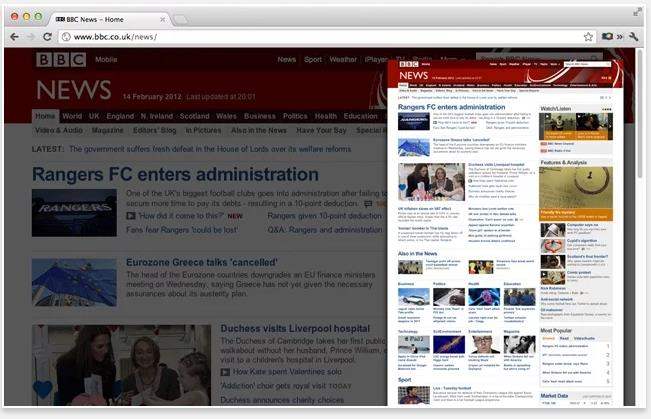Open Chrome's wrench settings menu
Viewport: 651px width, 419px height.
pos(634,37)
